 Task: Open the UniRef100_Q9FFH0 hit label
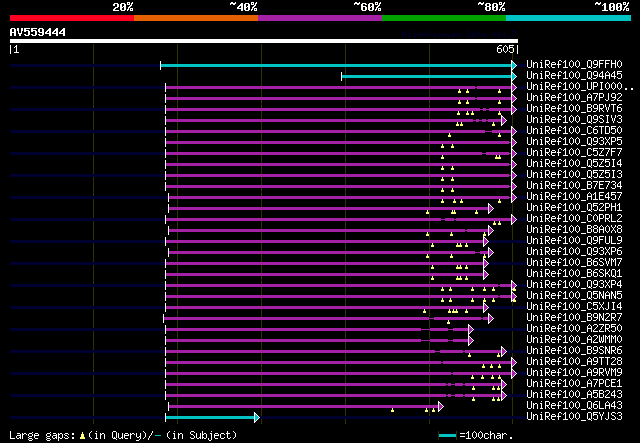pos(574,65)
